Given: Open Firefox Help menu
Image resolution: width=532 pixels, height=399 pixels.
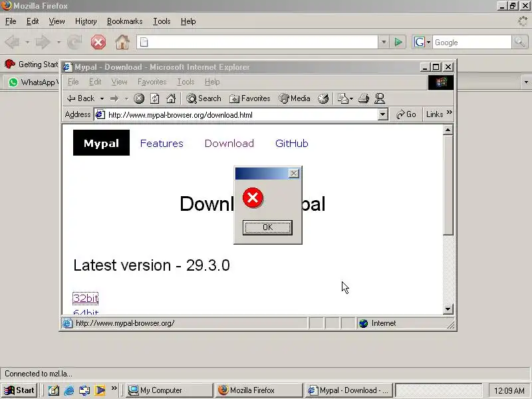Looking at the screenshot, I should click(188, 21).
